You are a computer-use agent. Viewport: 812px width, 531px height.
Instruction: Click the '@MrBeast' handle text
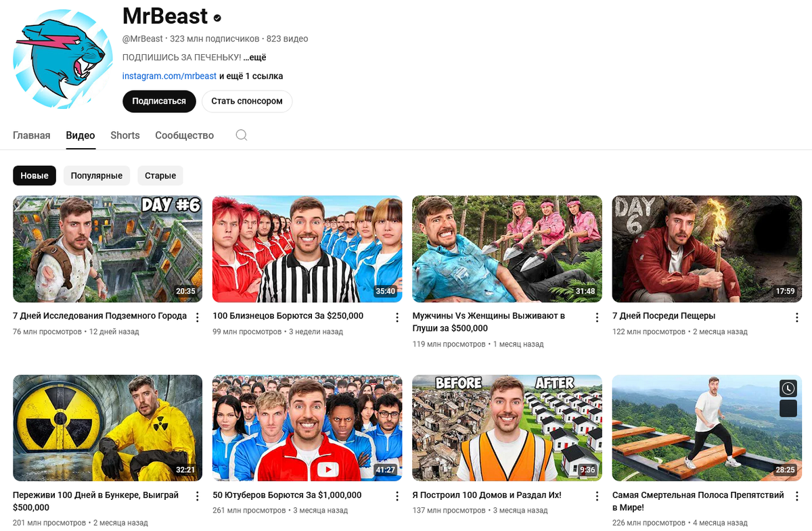tap(143, 39)
